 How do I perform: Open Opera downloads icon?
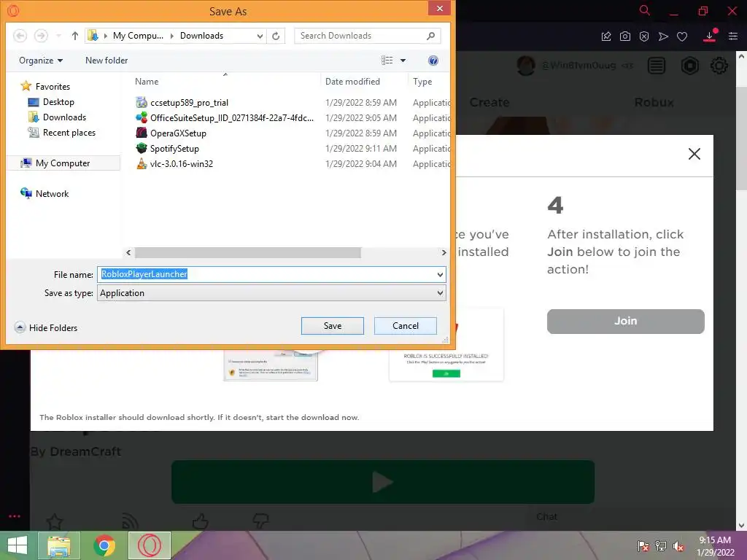click(709, 36)
